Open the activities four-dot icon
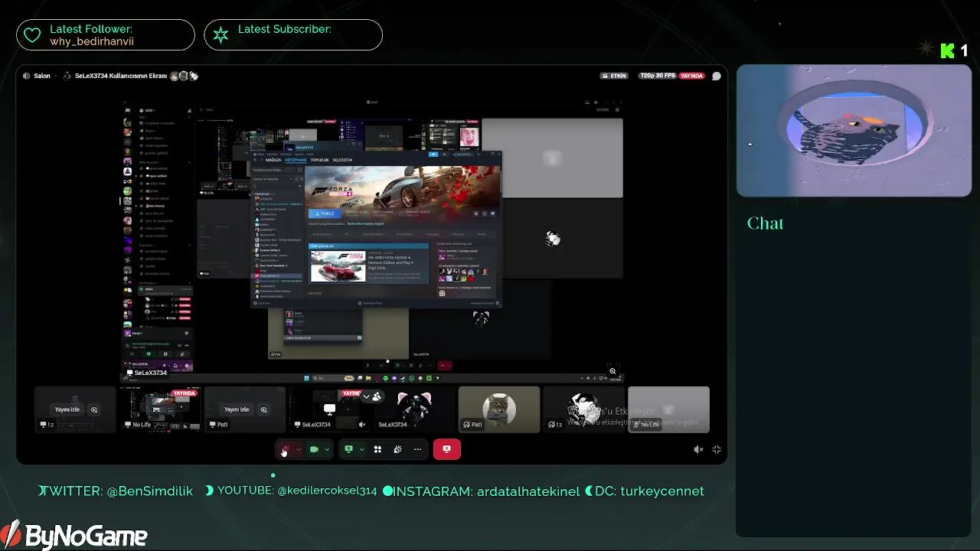 [x=377, y=449]
